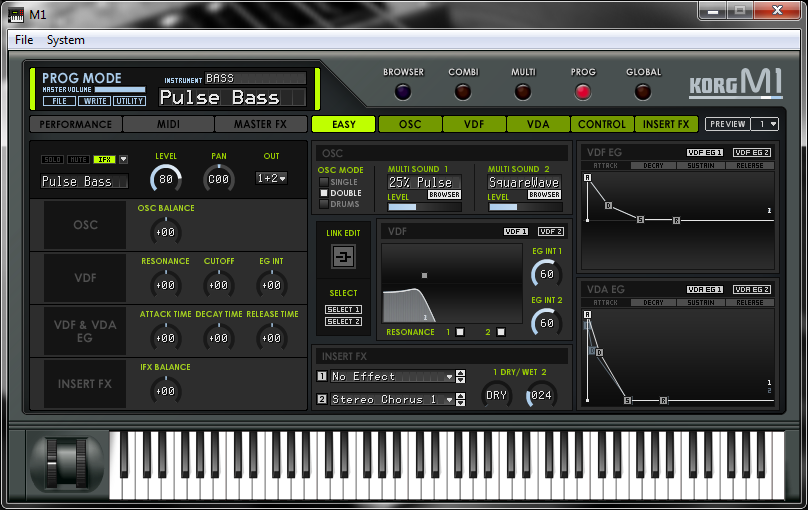Image resolution: width=808 pixels, height=510 pixels.
Task: Adjust the MASTER VOLUME slider
Action: coord(120,90)
